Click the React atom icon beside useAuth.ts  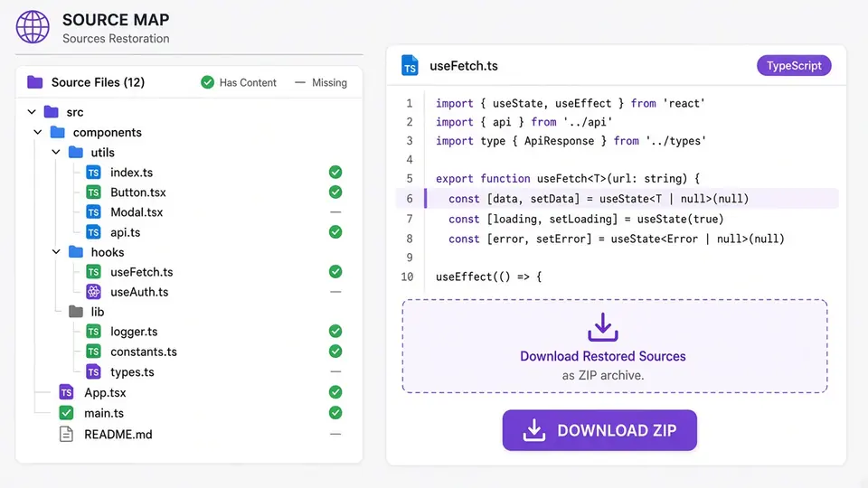(x=93, y=292)
